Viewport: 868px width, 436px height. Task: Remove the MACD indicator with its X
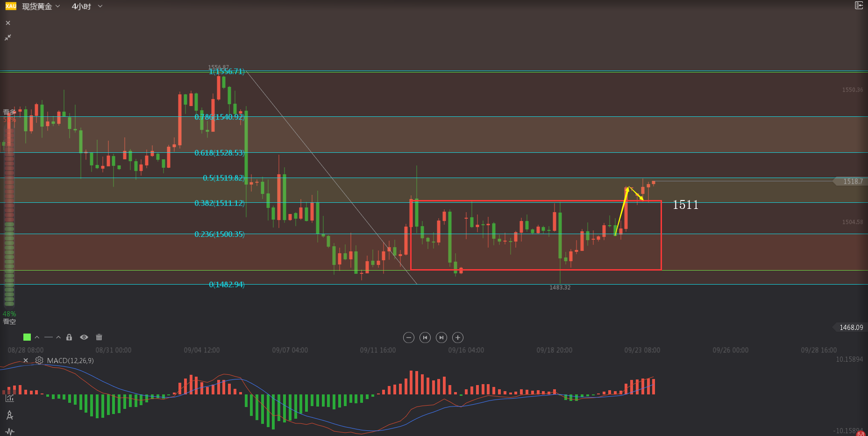coord(26,360)
